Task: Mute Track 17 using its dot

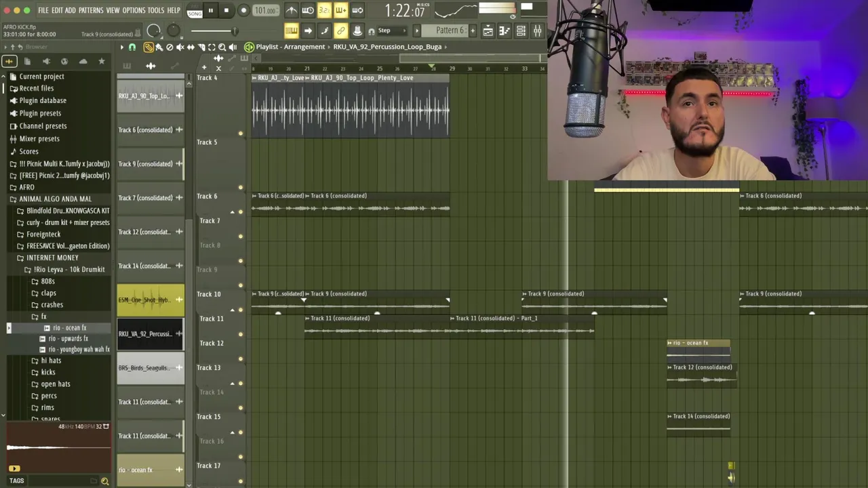Action: pyautogui.click(x=240, y=481)
